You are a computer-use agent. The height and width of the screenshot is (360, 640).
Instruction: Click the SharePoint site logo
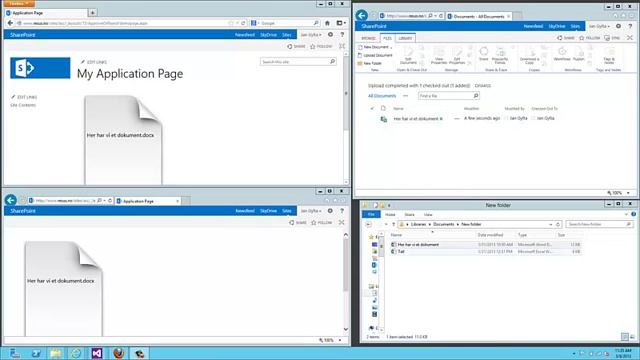coord(40,68)
